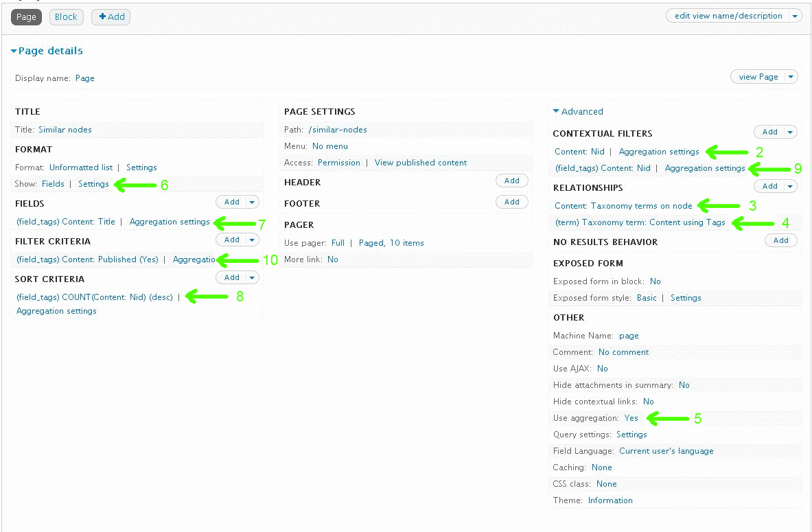Open (field_tags) Content: Nid contextual filter
This screenshot has width=812, height=532.
tap(603, 168)
